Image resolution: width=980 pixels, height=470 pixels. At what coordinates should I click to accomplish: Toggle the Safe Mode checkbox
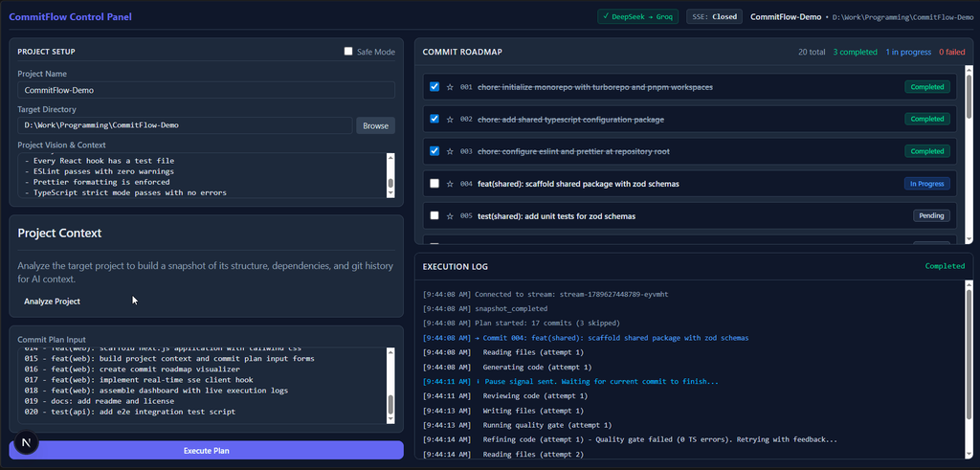(x=348, y=52)
